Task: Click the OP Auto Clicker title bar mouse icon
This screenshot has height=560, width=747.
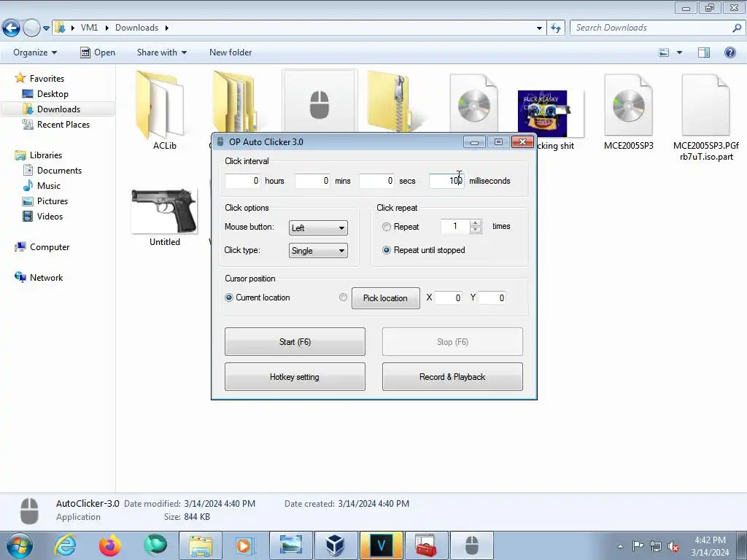Action: [x=220, y=141]
